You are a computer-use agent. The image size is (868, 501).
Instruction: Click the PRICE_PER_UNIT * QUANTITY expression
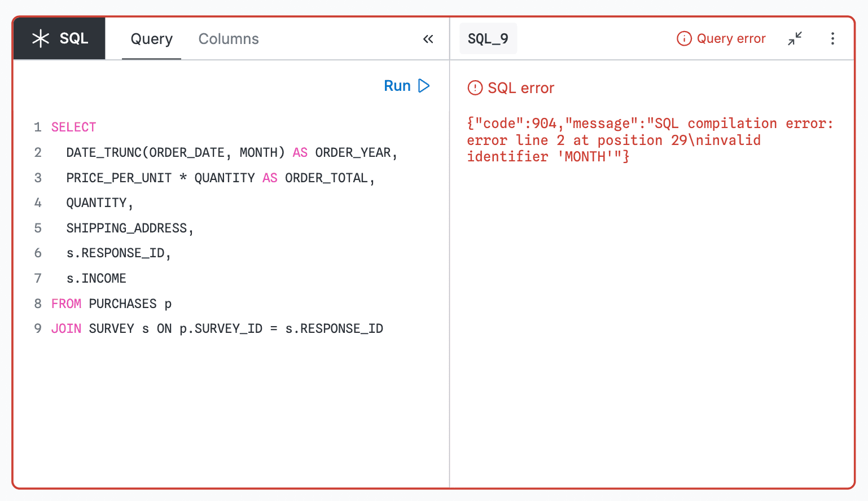tap(160, 178)
